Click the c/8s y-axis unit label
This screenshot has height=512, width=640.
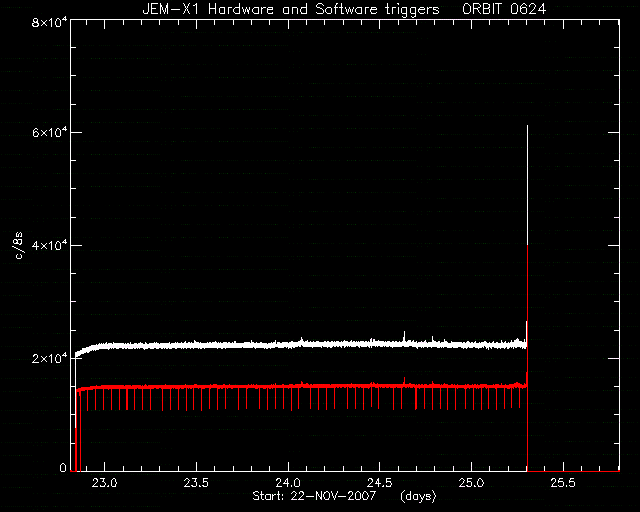pyautogui.click(x=18, y=245)
